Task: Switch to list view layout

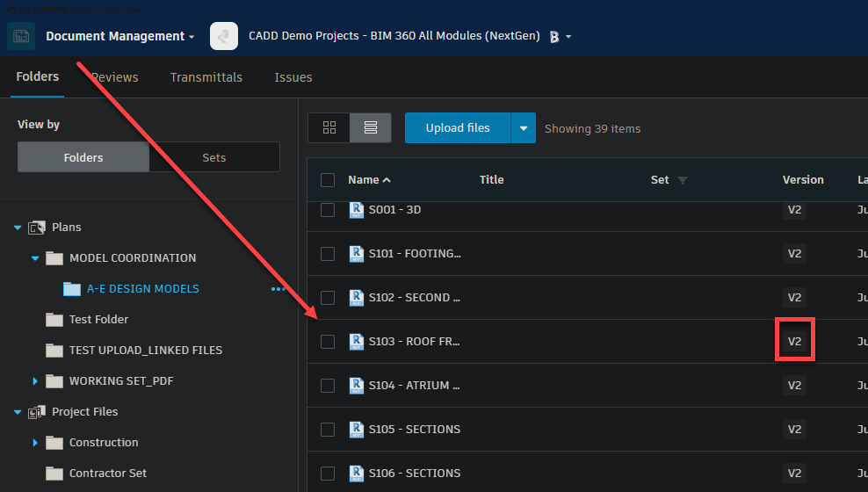Action: [371, 128]
